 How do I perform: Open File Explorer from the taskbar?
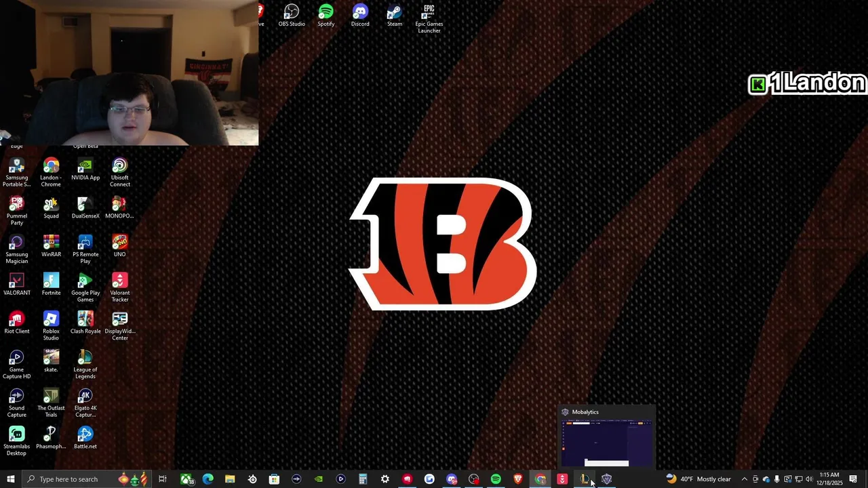click(x=230, y=479)
